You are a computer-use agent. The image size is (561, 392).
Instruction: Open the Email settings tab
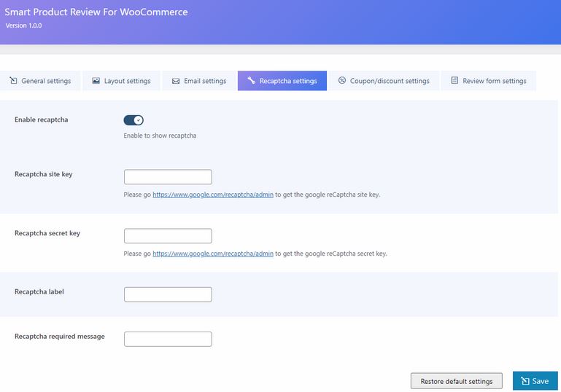tap(199, 81)
